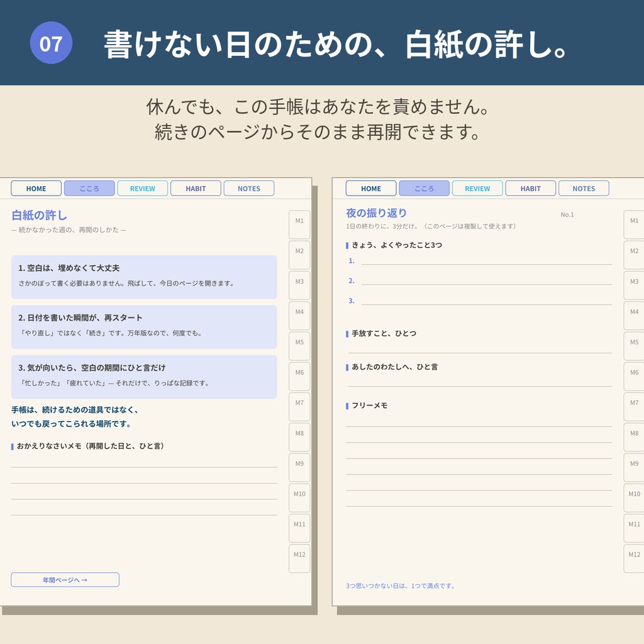Jump to M8 side tab on right page

634,438
